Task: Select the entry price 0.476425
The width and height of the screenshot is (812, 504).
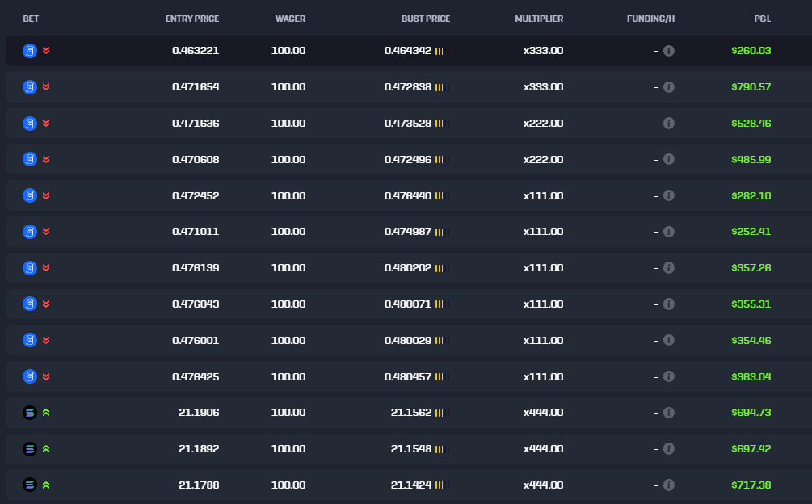Action: click(196, 376)
